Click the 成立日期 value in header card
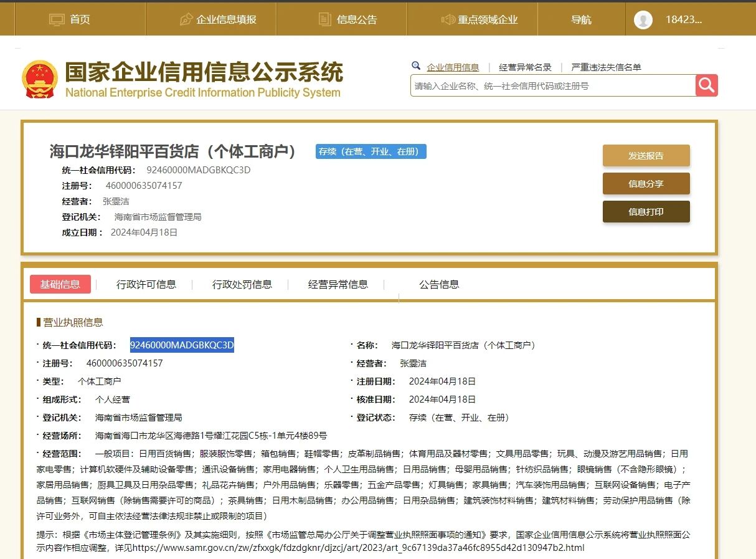This screenshot has height=559, width=756. click(144, 232)
